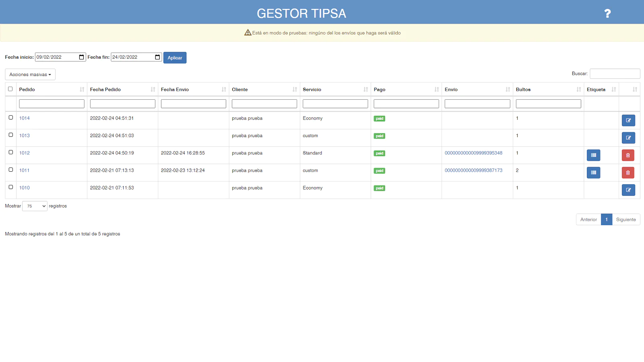The width and height of the screenshot is (644, 362).
Task: Select page 1 in pagination
Action: [607, 220]
